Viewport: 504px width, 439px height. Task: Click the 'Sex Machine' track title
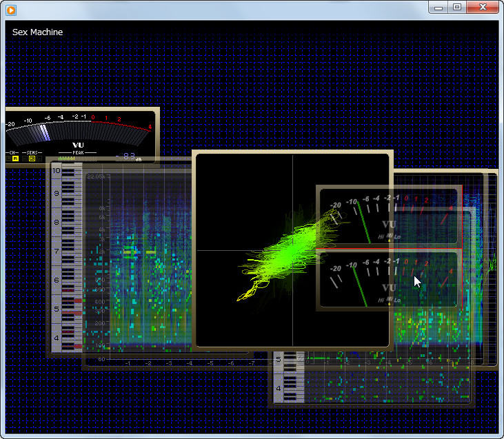point(38,32)
